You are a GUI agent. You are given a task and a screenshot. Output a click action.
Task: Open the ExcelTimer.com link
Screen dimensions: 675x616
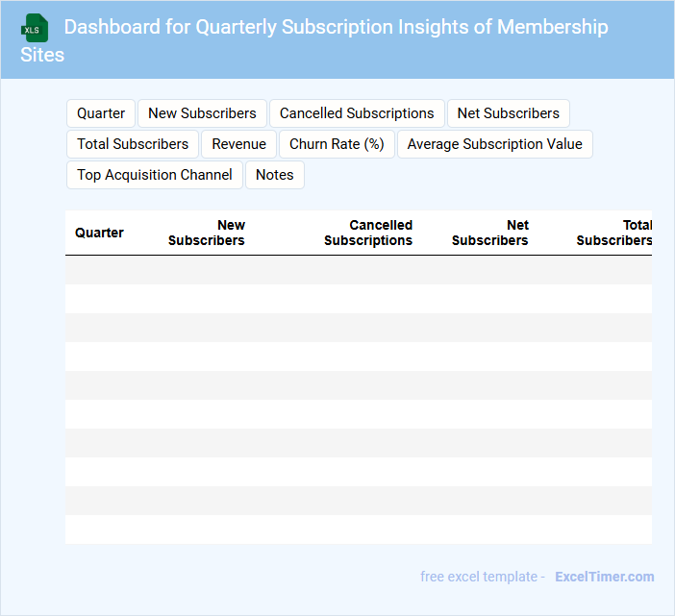(604, 577)
